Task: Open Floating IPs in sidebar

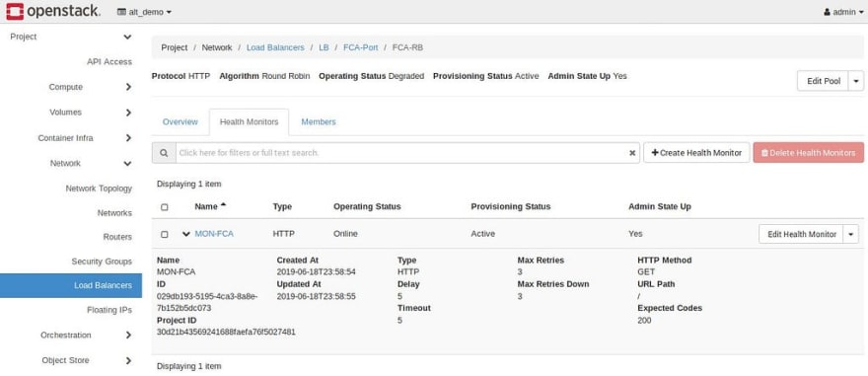Action: pos(109,310)
